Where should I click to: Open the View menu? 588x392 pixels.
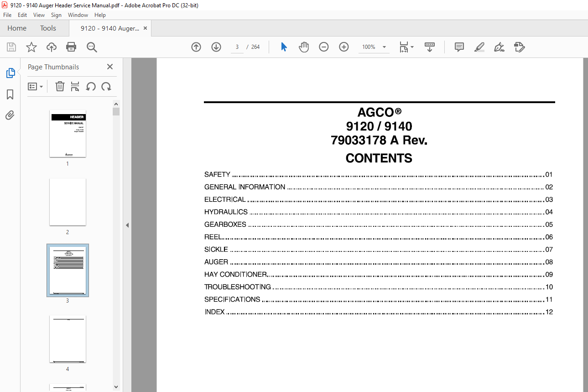39,15
